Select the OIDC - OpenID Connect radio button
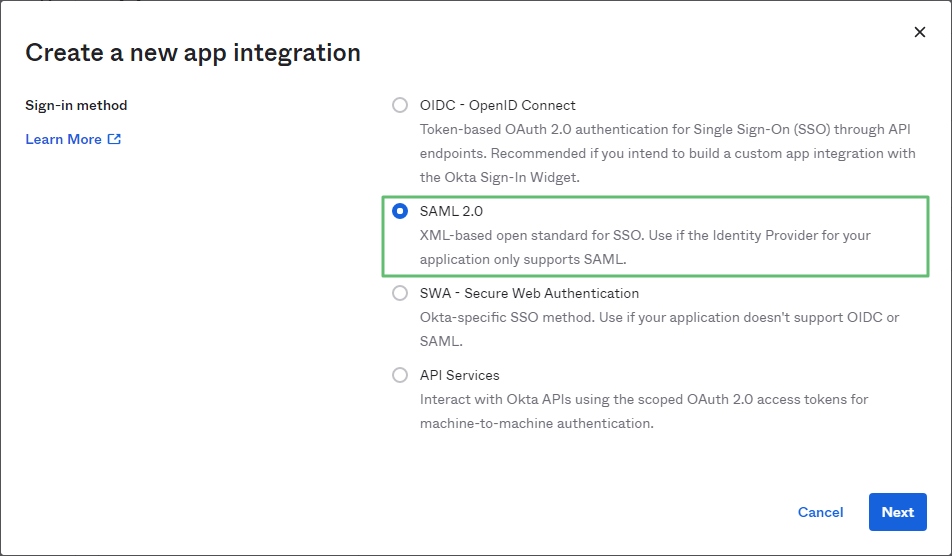This screenshot has height=556, width=952. click(x=400, y=105)
